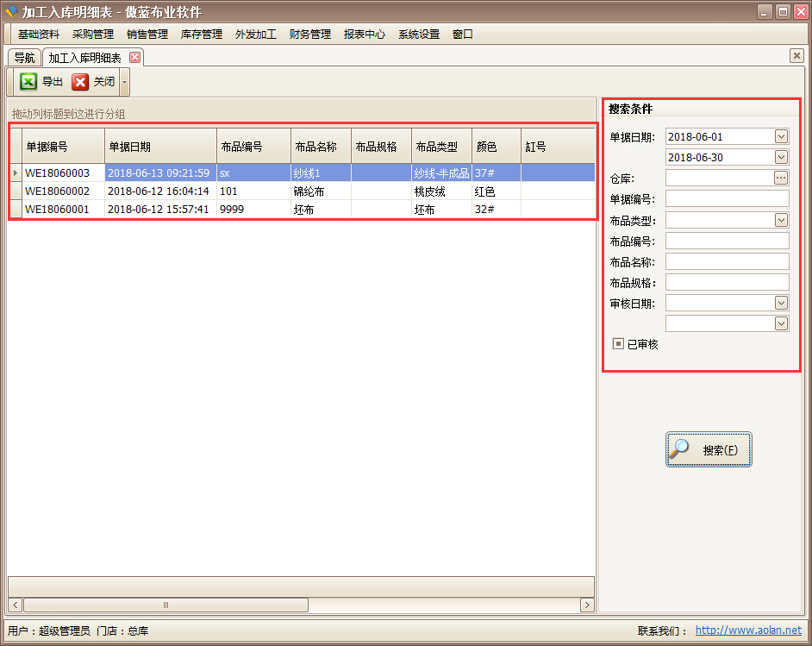
Task: Open the http://www.aolan.net link
Action: pyautogui.click(x=748, y=630)
